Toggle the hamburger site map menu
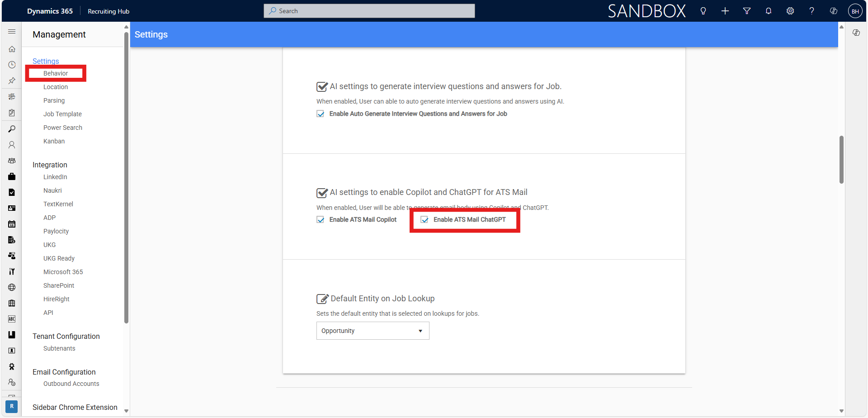 [12, 32]
